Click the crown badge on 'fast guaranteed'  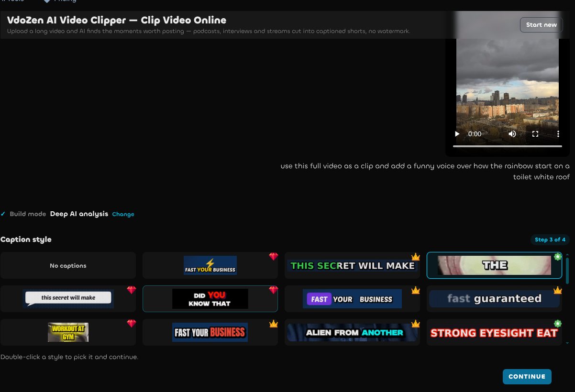pyautogui.click(x=557, y=290)
